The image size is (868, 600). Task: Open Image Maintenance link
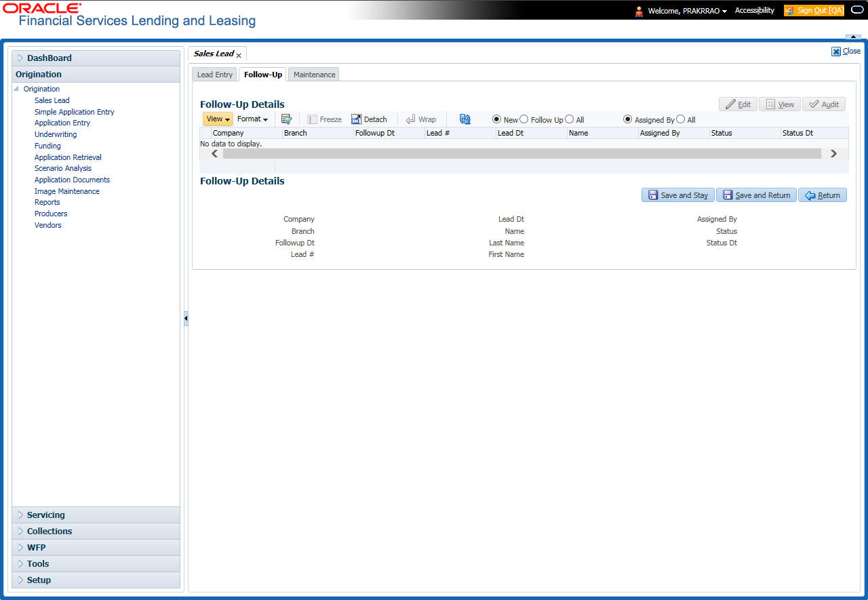click(x=67, y=191)
